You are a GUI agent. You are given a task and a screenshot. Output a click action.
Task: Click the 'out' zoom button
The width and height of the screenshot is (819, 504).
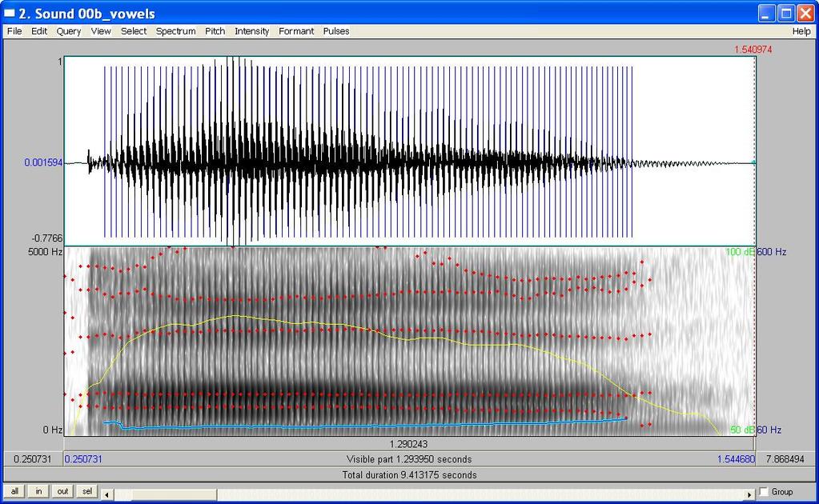tap(62, 491)
